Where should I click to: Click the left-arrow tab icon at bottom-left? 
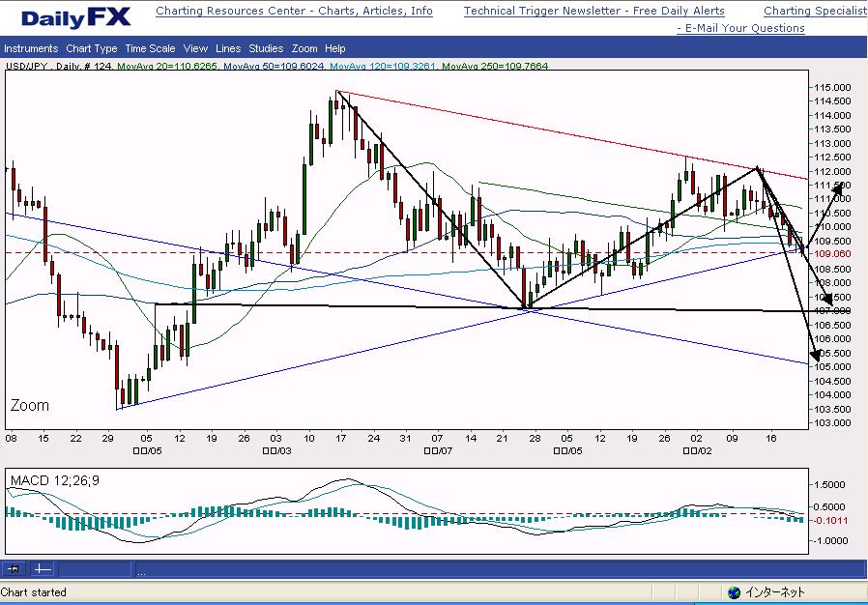pyautogui.click(x=14, y=570)
